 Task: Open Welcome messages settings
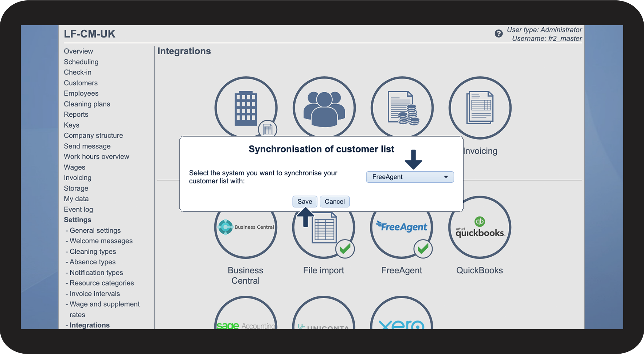click(101, 241)
